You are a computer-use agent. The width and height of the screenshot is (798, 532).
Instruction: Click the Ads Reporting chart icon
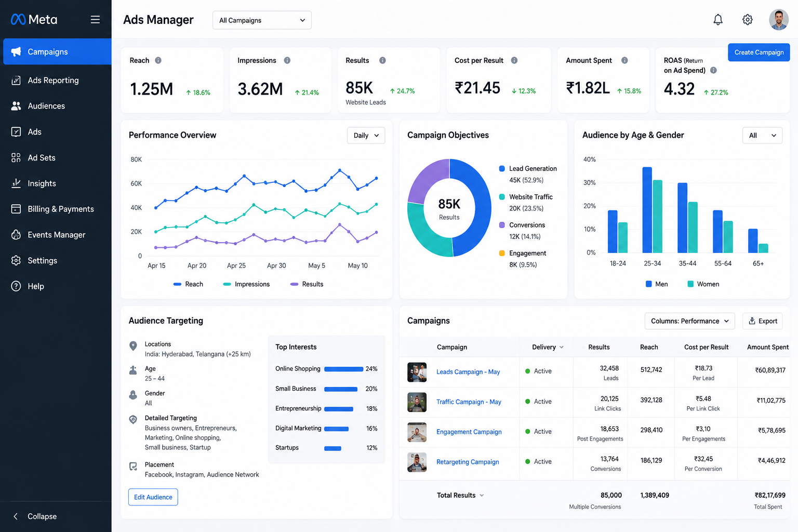[16, 81]
